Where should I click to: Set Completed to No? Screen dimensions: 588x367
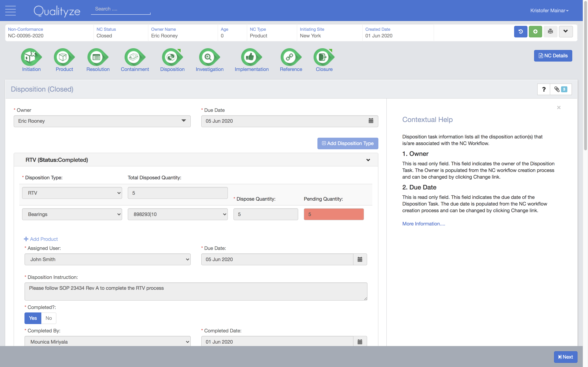pos(49,318)
